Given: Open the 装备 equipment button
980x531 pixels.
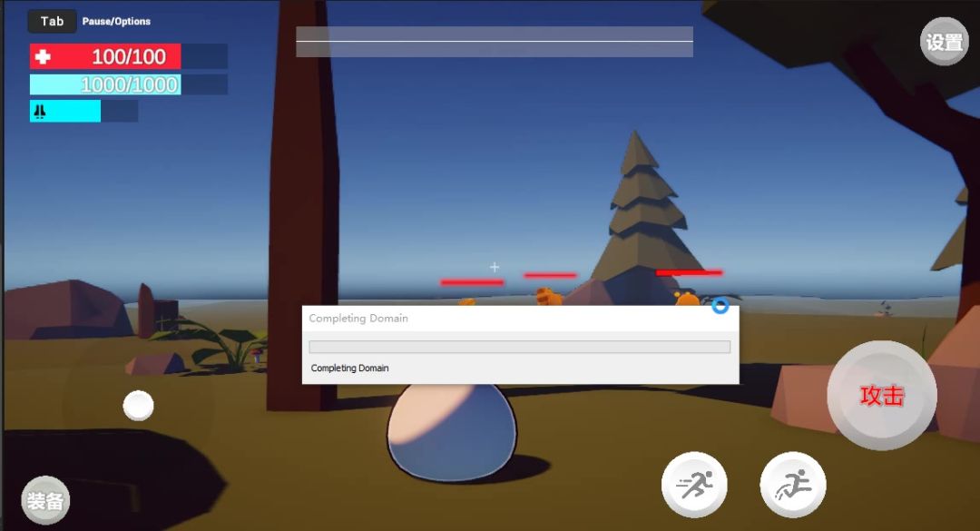Looking at the screenshot, I should (44, 500).
